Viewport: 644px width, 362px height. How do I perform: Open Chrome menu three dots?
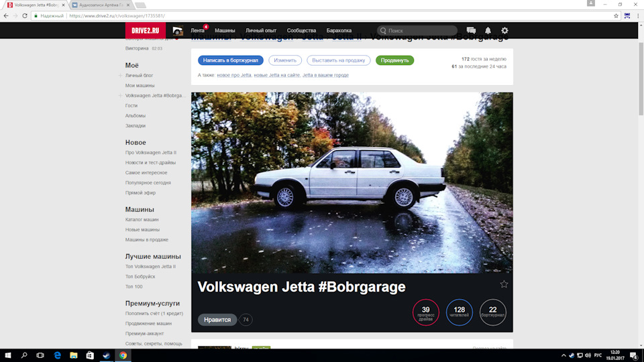coord(638,15)
